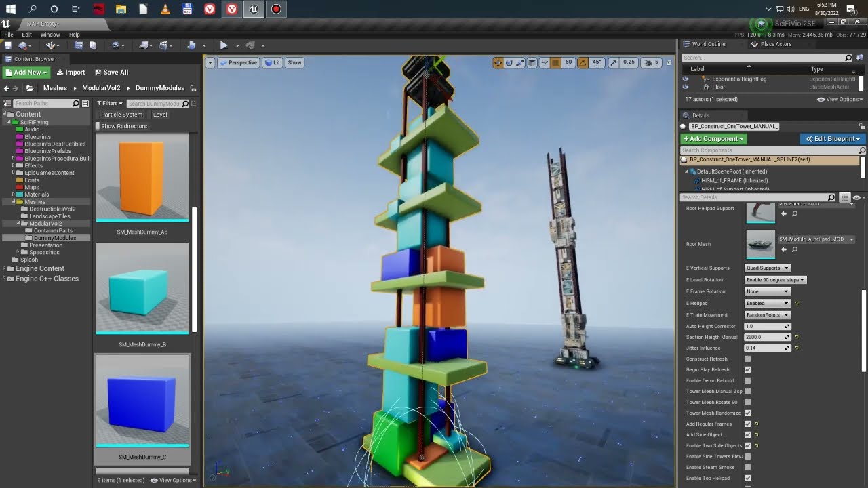Toggle scale snapping icon in viewport

point(613,62)
